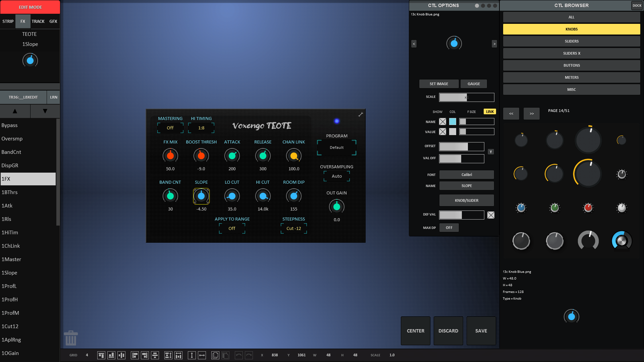Click the align left icon in bottom toolbar

pyautogui.click(x=135, y=355)
